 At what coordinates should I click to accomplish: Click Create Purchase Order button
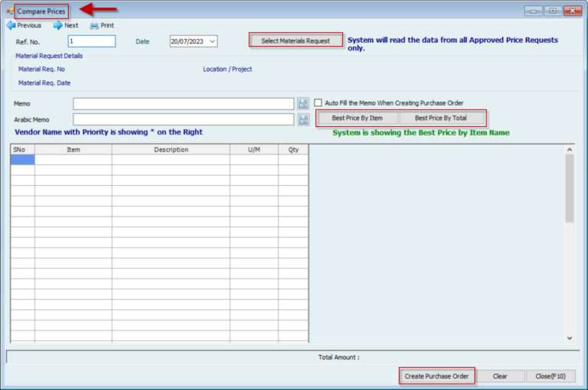click(x=436, y=376)
